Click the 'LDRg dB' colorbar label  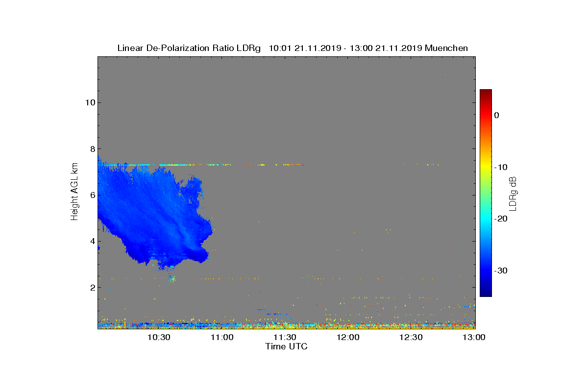click(513, 194)
